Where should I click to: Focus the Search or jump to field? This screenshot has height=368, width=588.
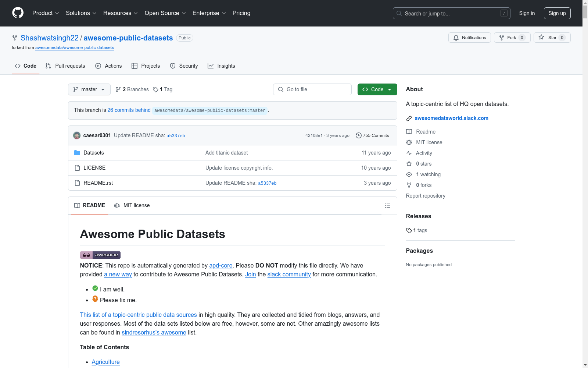[x=451, y=13]
